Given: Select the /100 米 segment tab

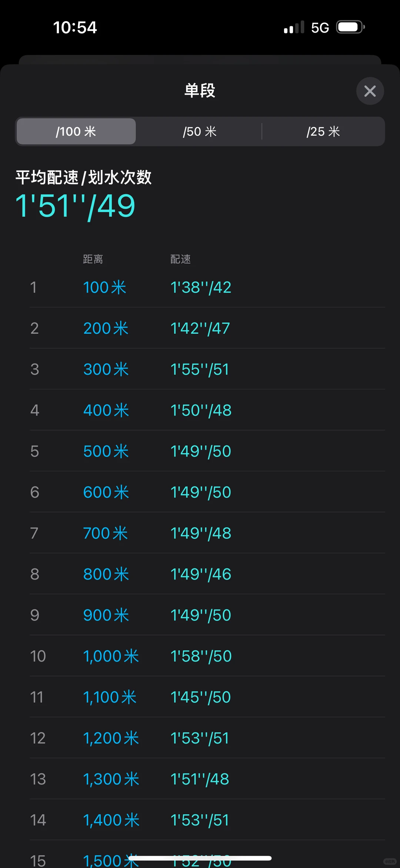Looking at the screenshot, I should click(76, 131).
